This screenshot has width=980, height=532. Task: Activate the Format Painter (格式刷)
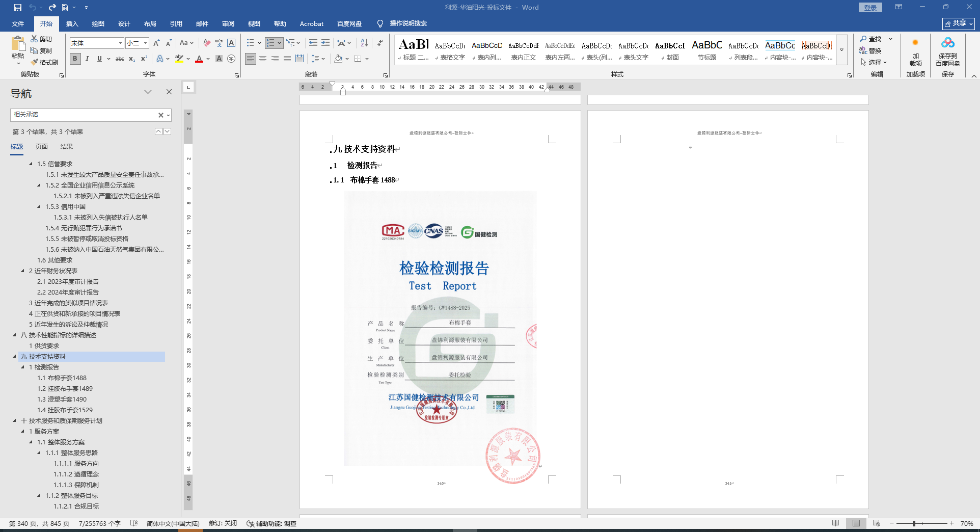pos(44,62)
